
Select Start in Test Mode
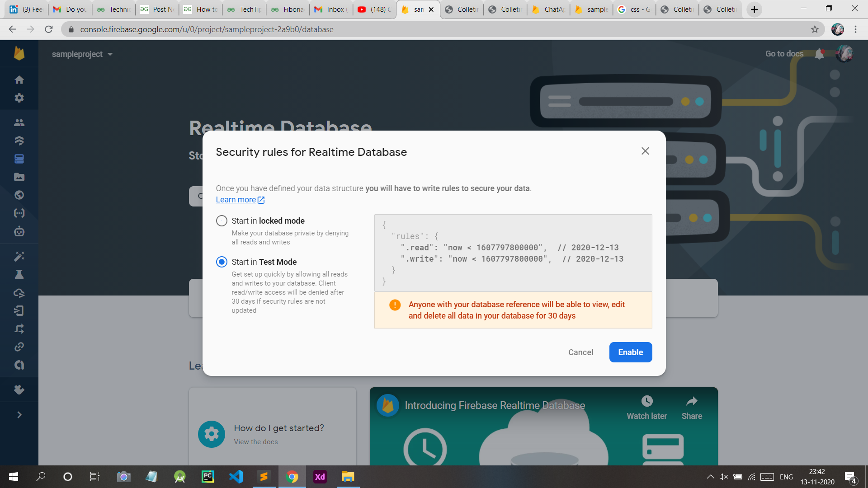(x=222, y=262)
